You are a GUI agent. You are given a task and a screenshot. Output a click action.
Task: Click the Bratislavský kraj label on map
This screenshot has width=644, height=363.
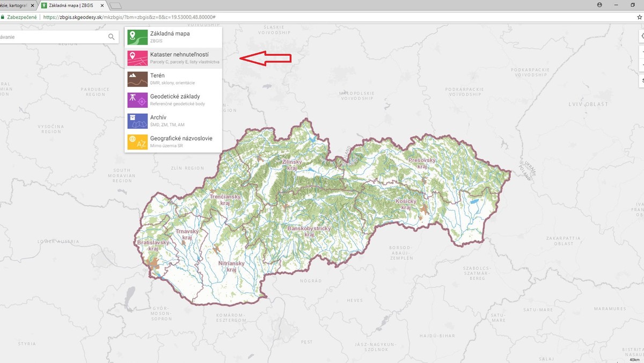pos(153,246)
